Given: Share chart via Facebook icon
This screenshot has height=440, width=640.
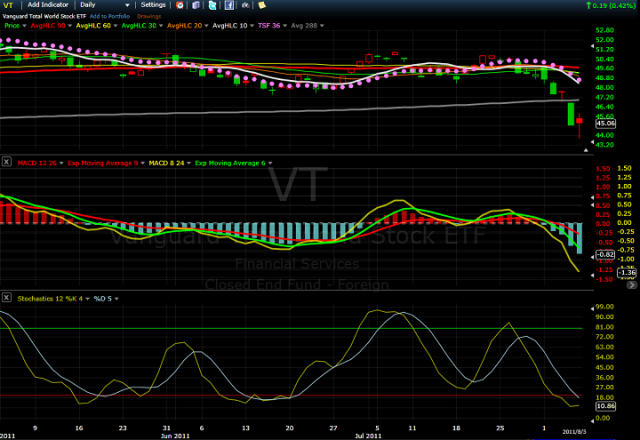Looking at the screenshot, I should click(x=229, y=5).
